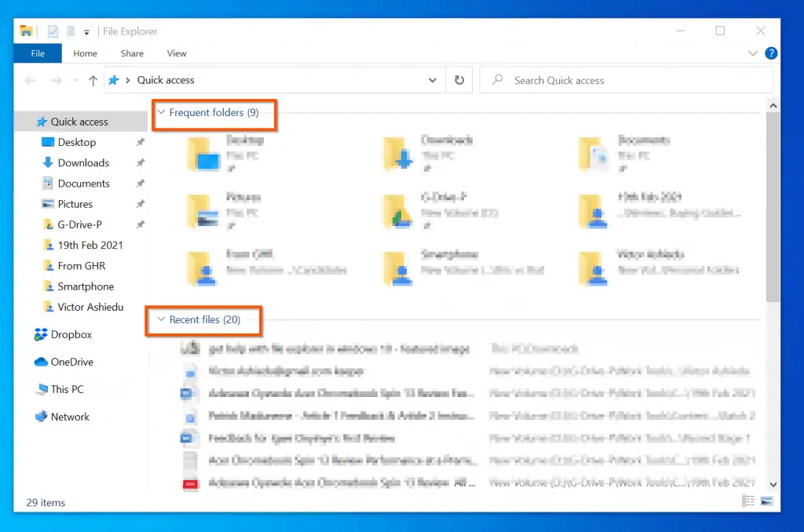
Task: Refresh the Quick access view
Action: 459,80
